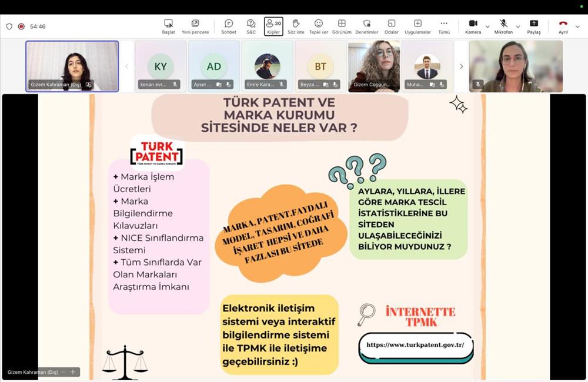The width and height of the screenshot is (588, 382).
Task: Click the right arrow to show more participants
Action: [462, 66]
